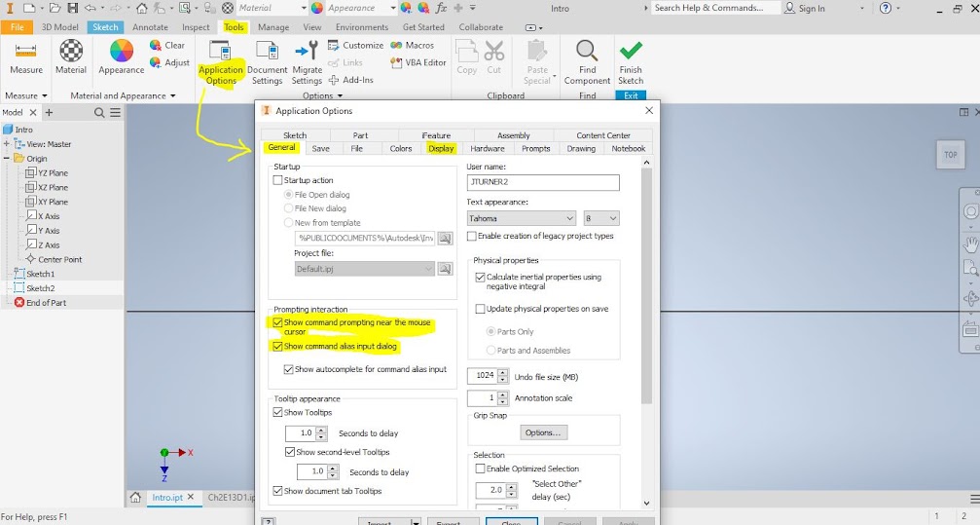
Task: Open the Macros tool
Action: 412,45
